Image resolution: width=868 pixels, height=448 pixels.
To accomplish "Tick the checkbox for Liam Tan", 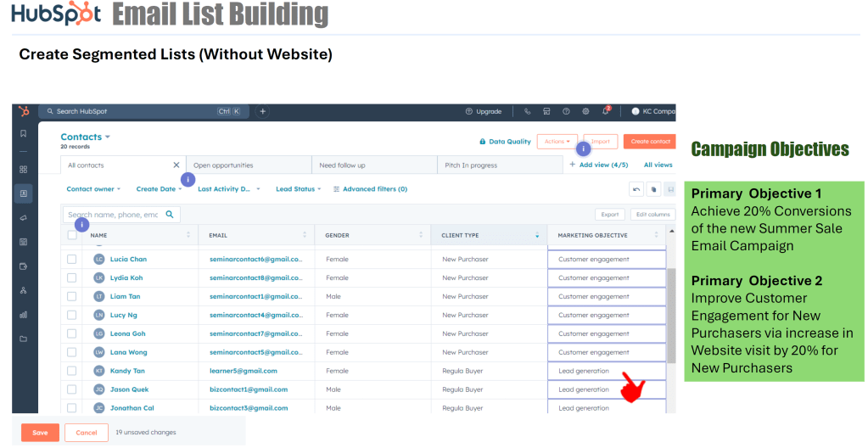I will point(72,297).
